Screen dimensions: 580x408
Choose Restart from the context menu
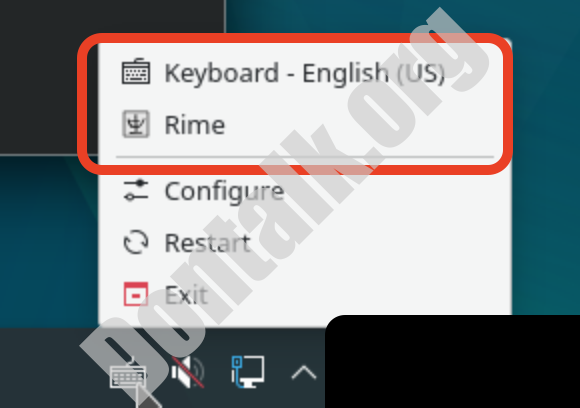(305, 243)
